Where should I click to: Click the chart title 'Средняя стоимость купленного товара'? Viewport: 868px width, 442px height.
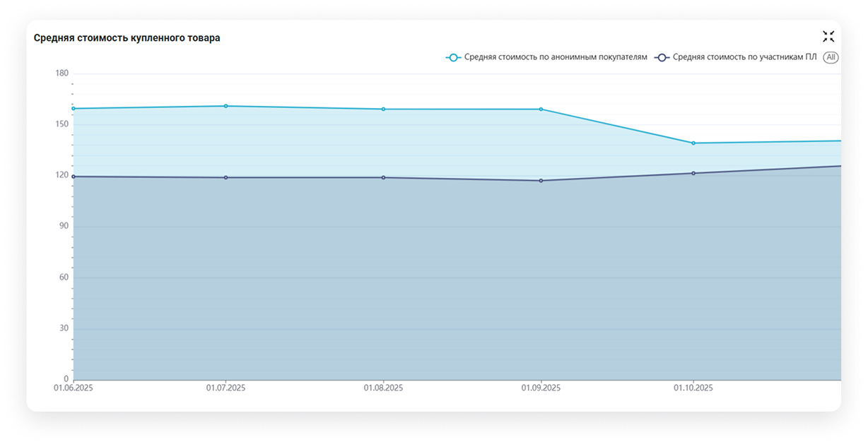pyautogui.click(x=127, y=38)
